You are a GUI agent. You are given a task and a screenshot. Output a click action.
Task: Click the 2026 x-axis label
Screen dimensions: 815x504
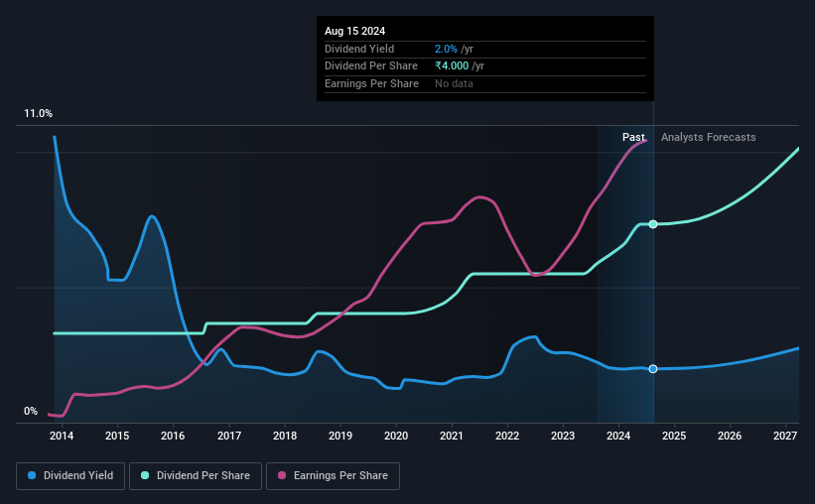click(x=730, y=436)
